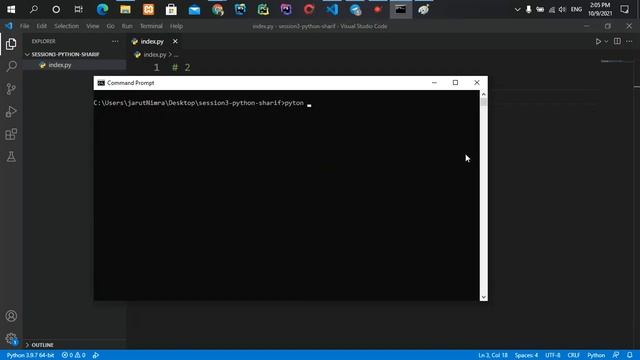
Task: Switch to Visual Studio Code taskbar icon
Action: click(x=332, y=9)
